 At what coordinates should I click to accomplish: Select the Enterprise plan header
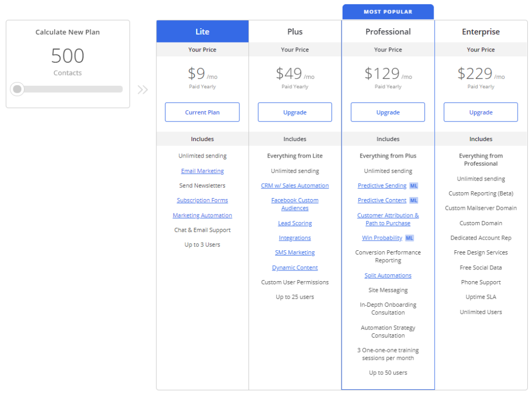[x=481, y=31]
